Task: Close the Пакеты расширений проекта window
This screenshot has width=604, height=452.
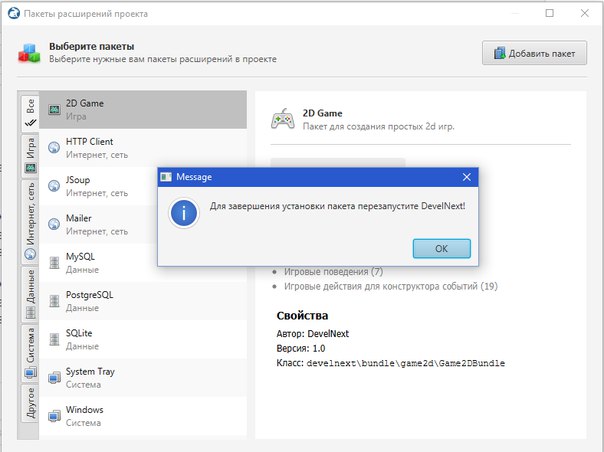Action: (x=584, y=13)
